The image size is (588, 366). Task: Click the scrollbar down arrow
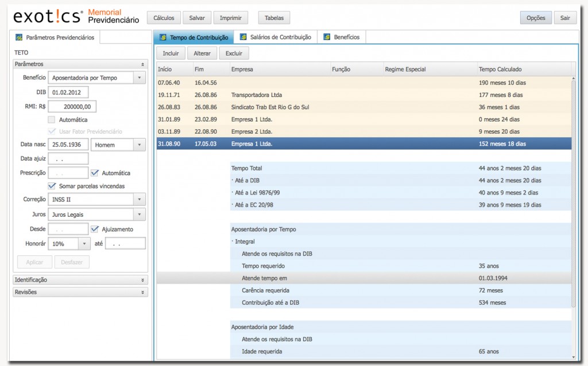pos(574,357)
